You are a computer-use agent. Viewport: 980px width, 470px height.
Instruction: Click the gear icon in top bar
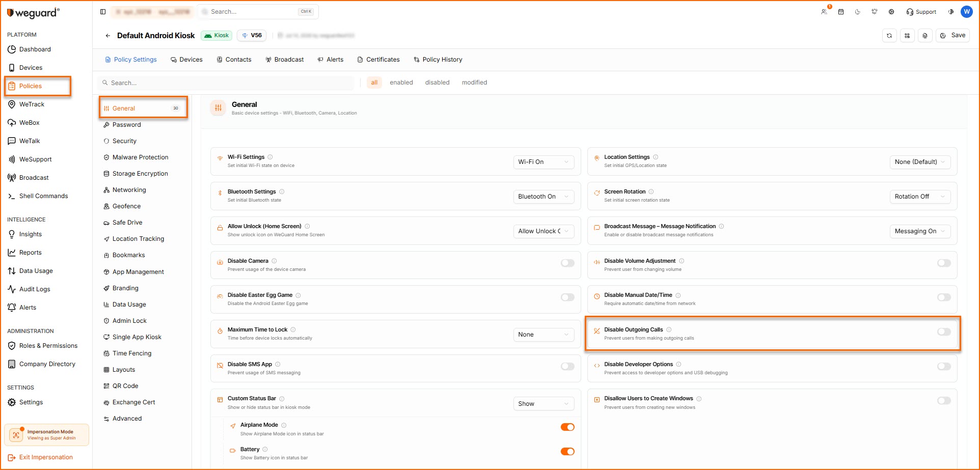[x=891, y=12]
